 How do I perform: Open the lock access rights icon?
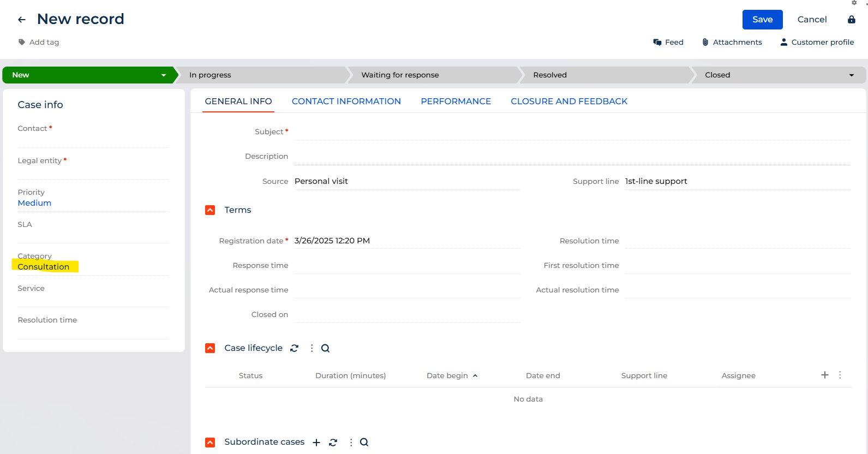click(852, 20)
